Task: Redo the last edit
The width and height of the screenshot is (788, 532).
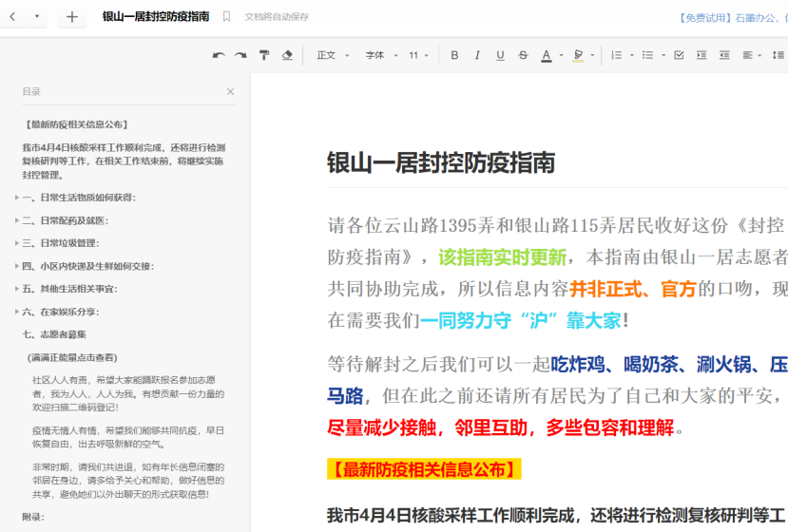Action: [240, 55]
